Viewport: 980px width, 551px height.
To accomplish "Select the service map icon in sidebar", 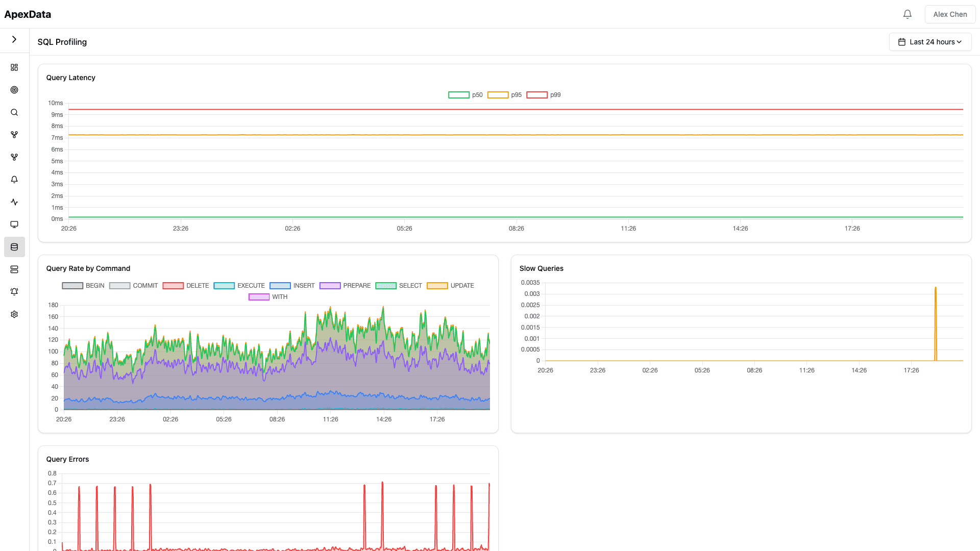I will point(14,134).
